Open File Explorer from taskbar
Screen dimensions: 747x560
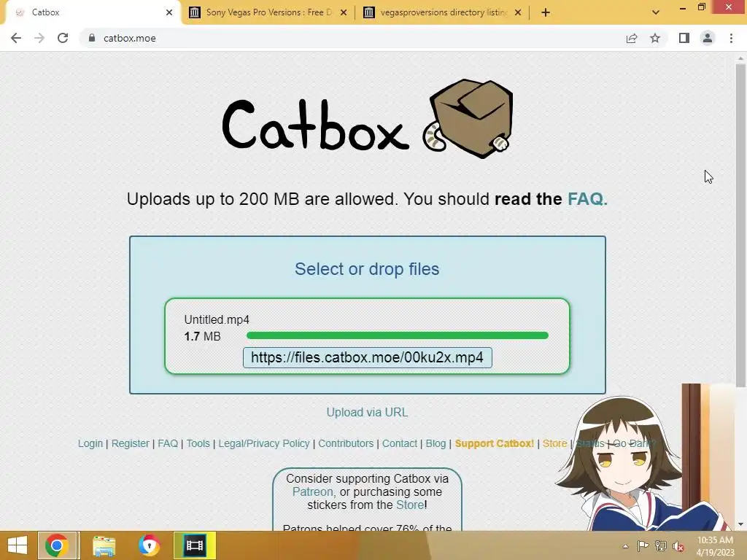(104, 545)
